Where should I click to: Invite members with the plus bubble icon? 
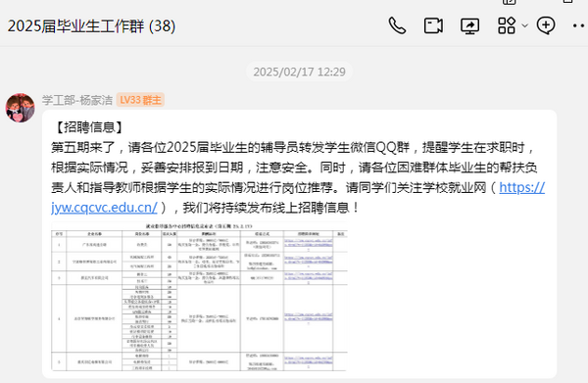coord(546,25)
